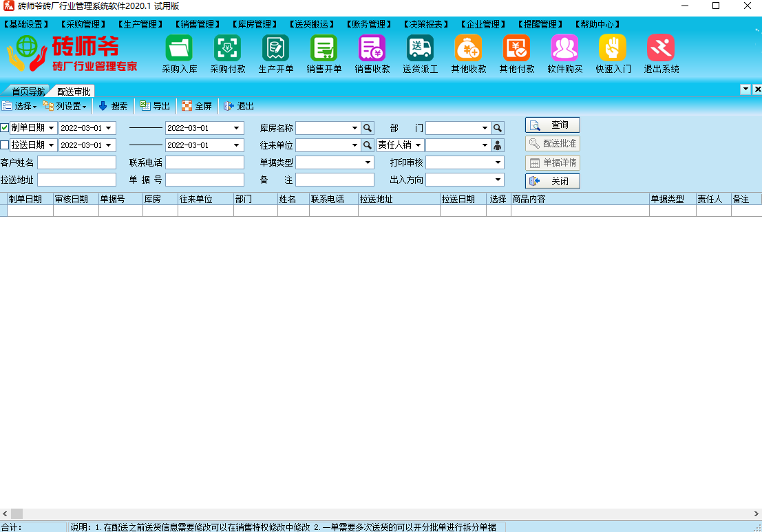Select the 配送审批 tab
This screenshot has width=762, height=532.
[x=74, y=92]
